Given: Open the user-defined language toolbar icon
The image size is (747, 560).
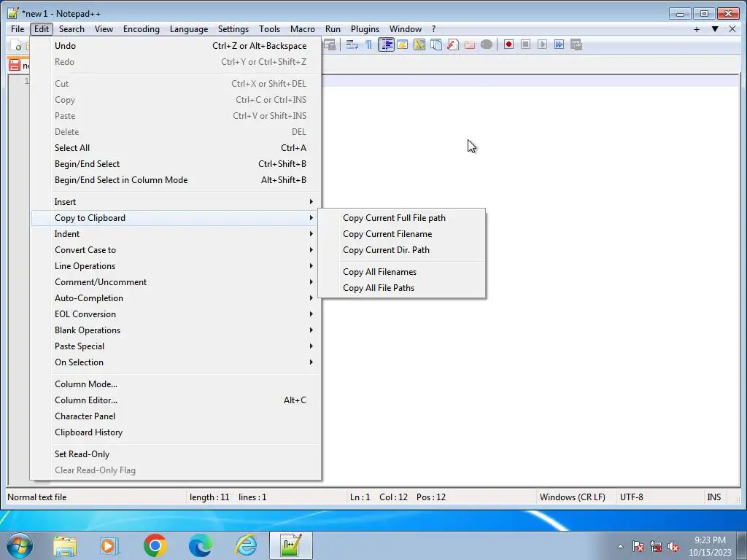Looking at the screenshot, I should 403,44.
